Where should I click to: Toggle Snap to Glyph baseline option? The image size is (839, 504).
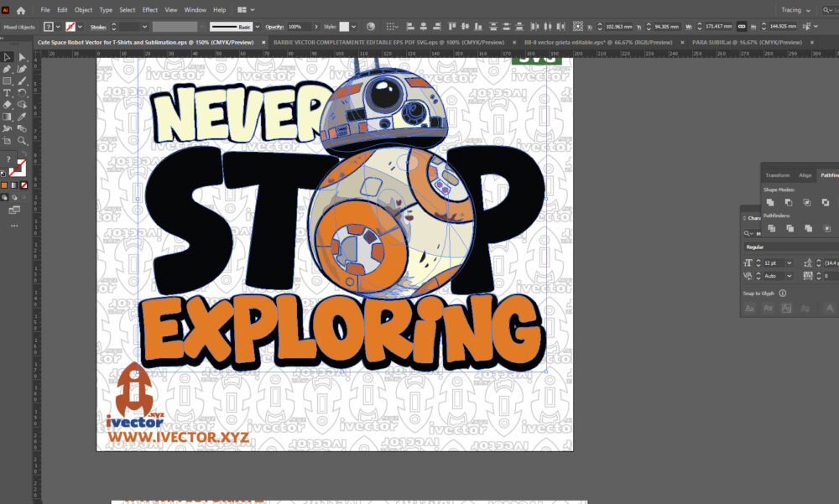click(750, 308)
